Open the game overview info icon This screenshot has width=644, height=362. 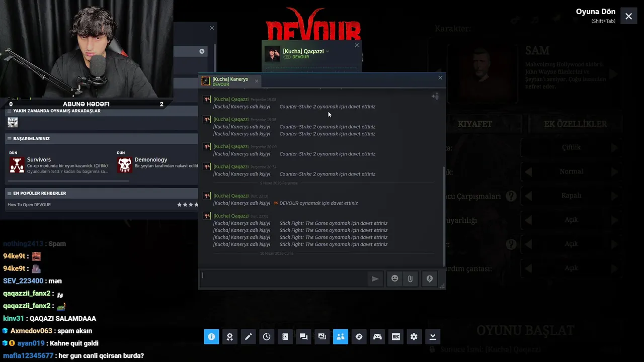pyautogui.click(x=211, y=337)
